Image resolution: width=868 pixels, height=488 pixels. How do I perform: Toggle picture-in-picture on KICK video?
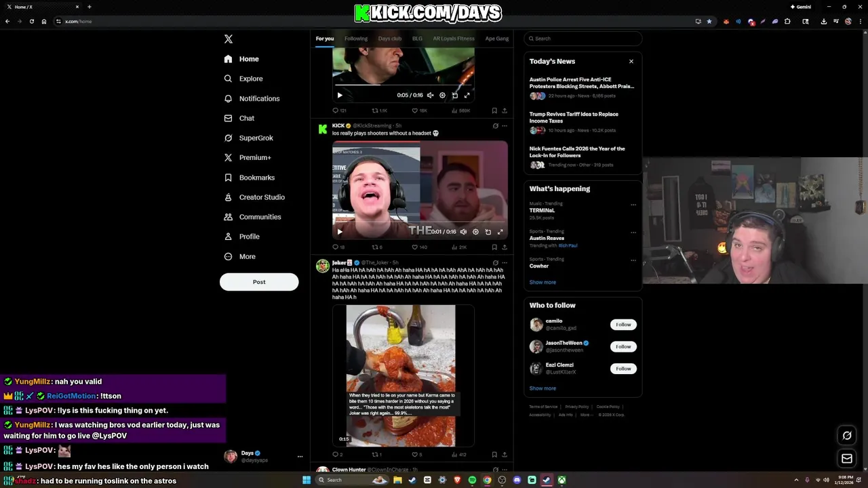pos(488,232)
